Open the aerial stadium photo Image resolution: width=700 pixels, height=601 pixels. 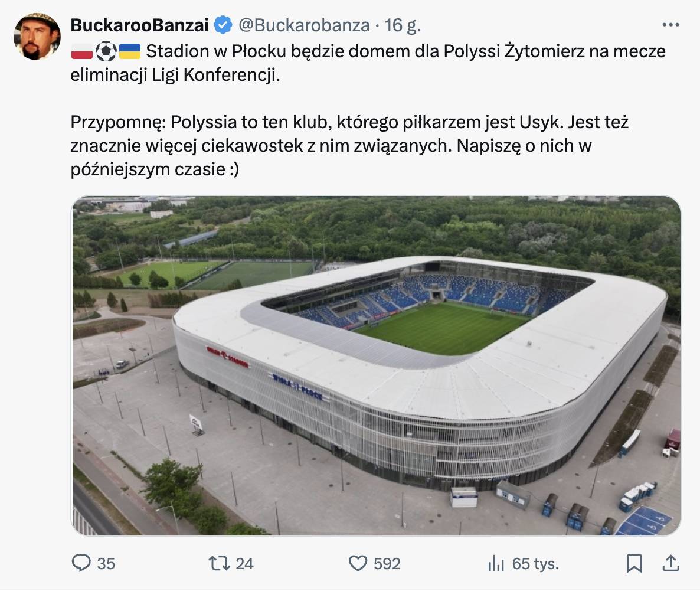coord(376,366)
